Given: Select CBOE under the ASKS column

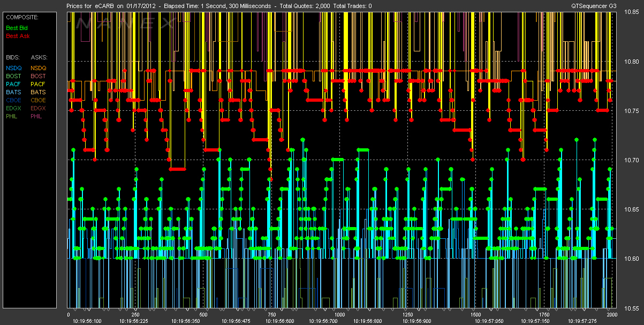Looking at the screenshot, I should click(x=39, y=100).
